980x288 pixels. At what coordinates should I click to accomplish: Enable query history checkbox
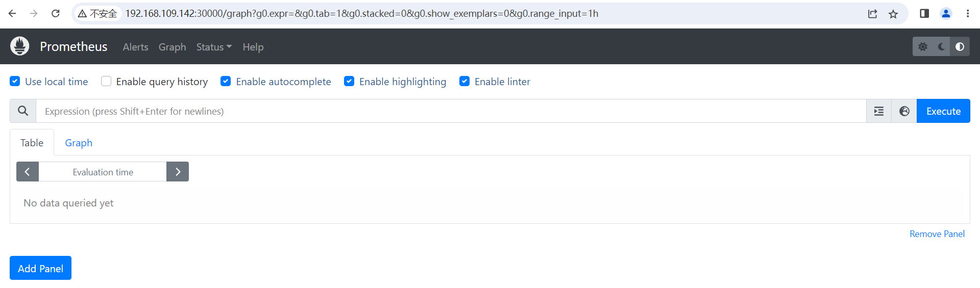(x=106, y=82)
